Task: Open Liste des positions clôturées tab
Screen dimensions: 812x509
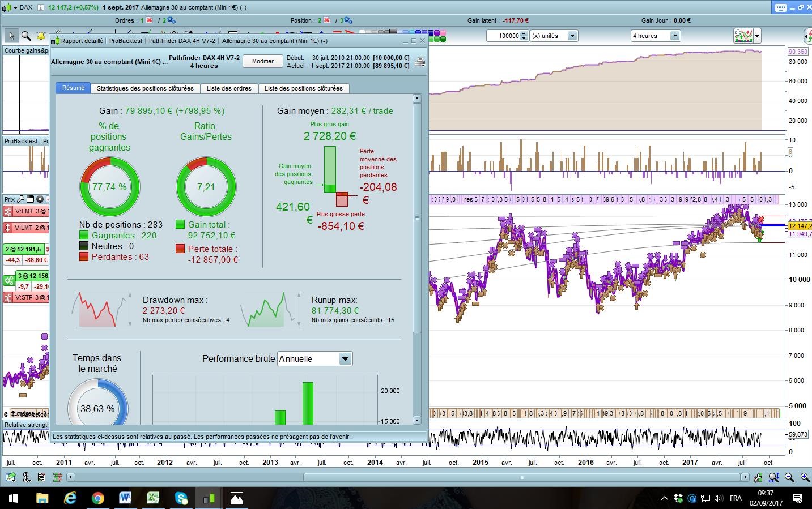Action: tap(303, 88)
